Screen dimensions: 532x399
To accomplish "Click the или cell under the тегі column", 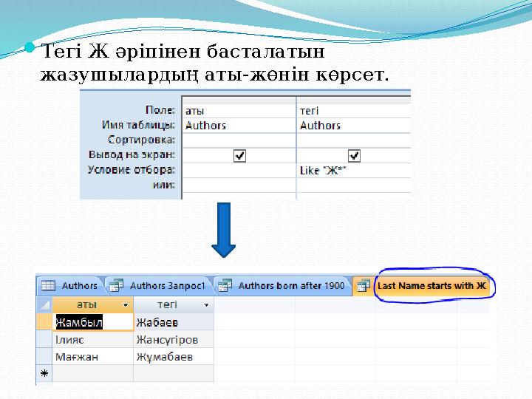I will click(354, 185).
